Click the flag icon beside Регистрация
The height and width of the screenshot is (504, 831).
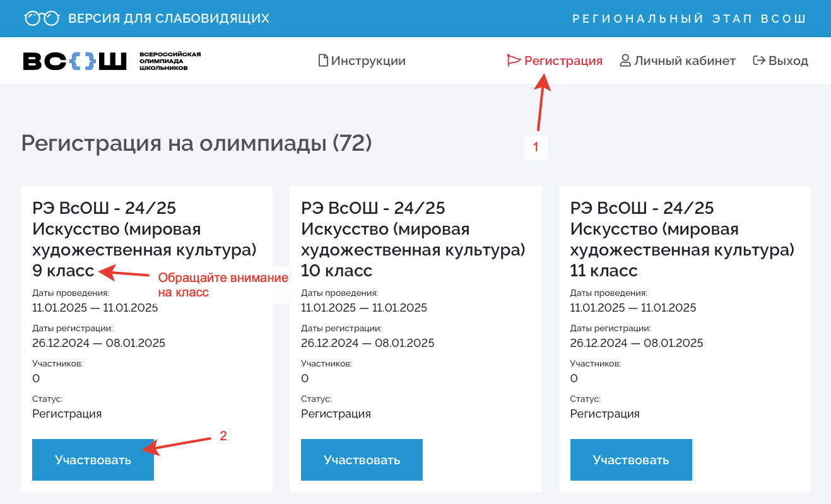[514, 61]
